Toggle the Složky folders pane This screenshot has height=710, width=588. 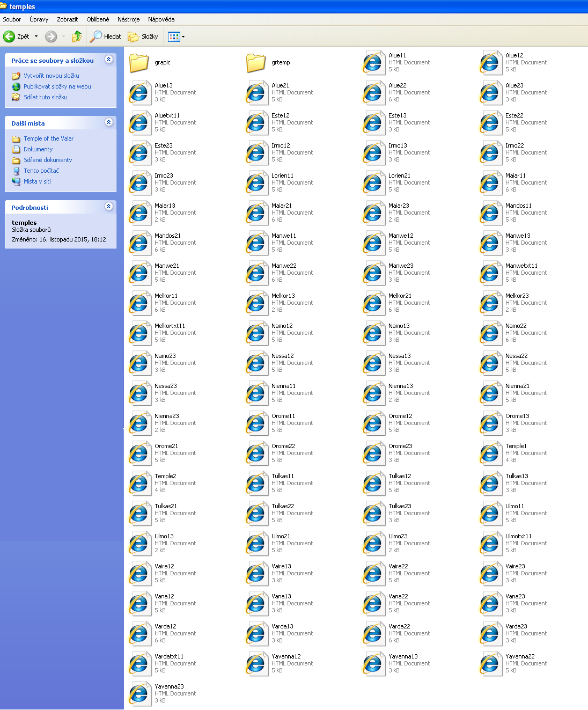[x=143, y=36]
